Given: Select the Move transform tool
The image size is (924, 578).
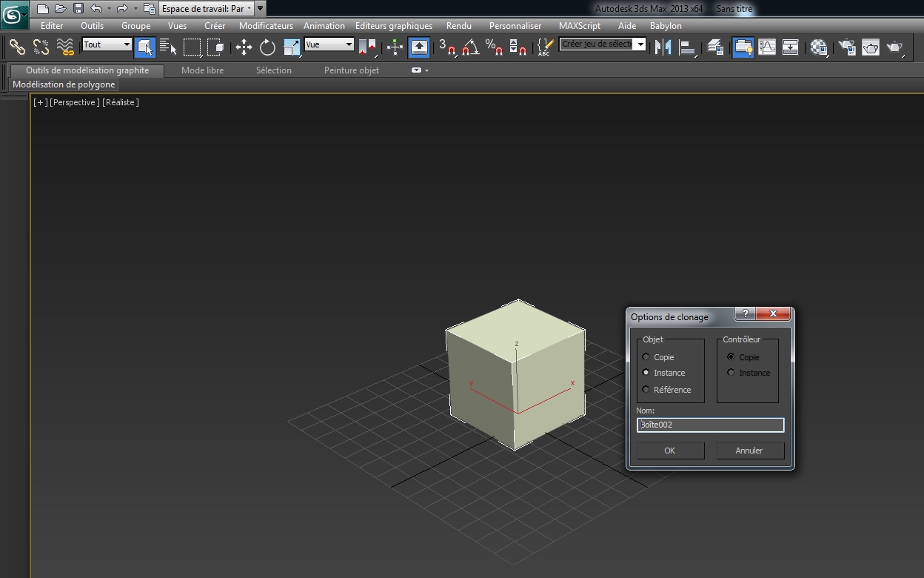Looking at the screenshot, I should click(244, 47).
